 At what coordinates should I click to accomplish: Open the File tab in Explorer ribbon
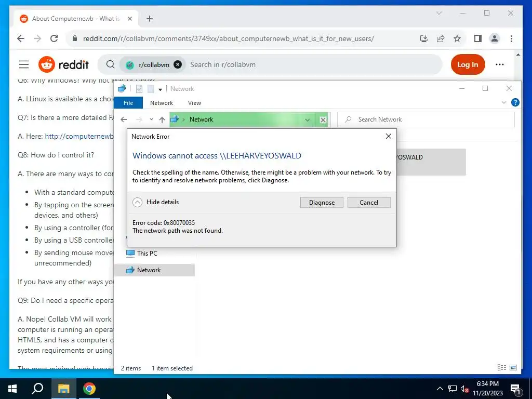pos(128,103)
